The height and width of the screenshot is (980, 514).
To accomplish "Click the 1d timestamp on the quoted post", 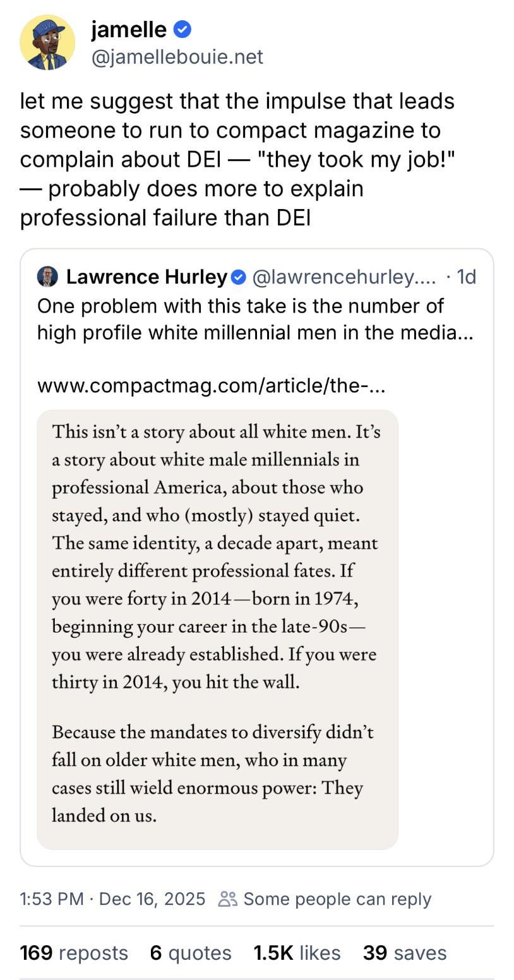I will coord(466,277).
